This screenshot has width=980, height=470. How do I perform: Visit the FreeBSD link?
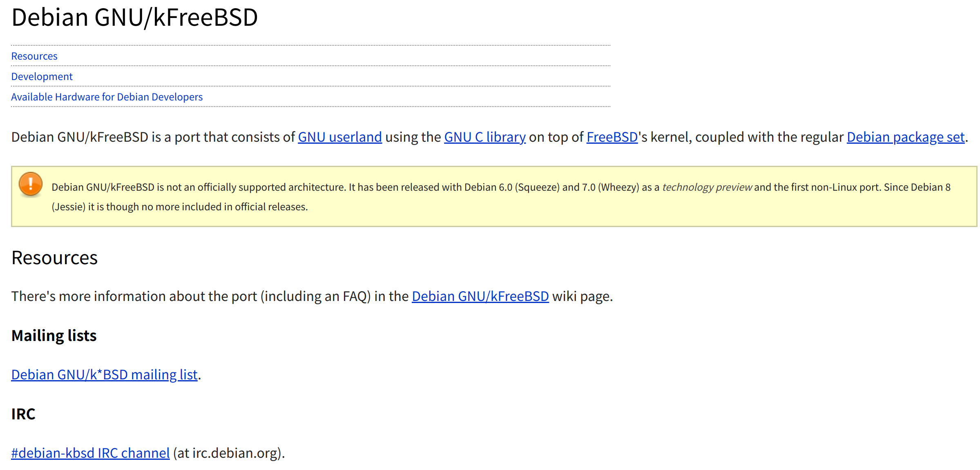[x=612, y=137]
